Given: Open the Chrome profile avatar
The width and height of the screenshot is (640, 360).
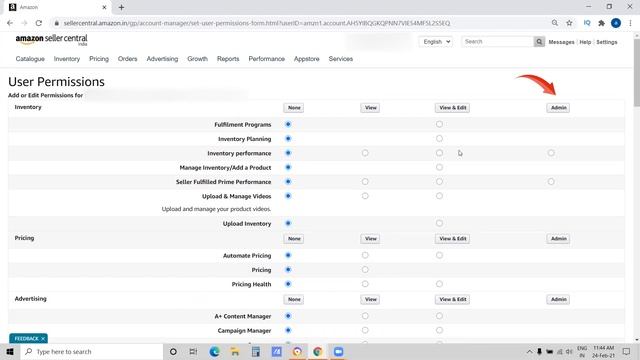Looking at the screenshot, I should (x=616, y=23).
